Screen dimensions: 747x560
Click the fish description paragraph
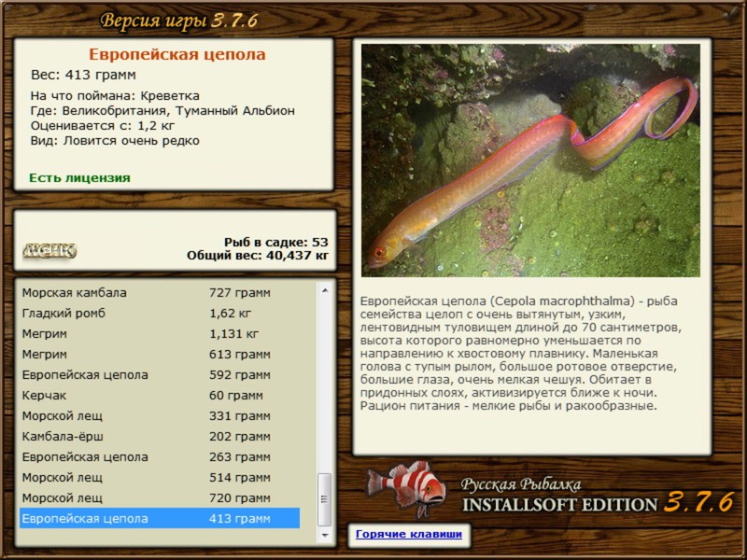pos(521,354)
